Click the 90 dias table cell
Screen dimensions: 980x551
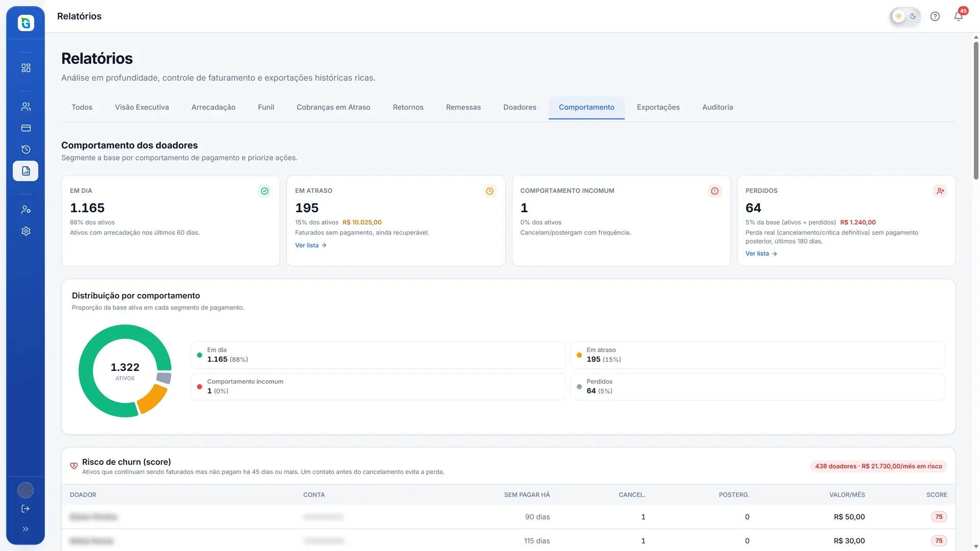tap(537, 517)
